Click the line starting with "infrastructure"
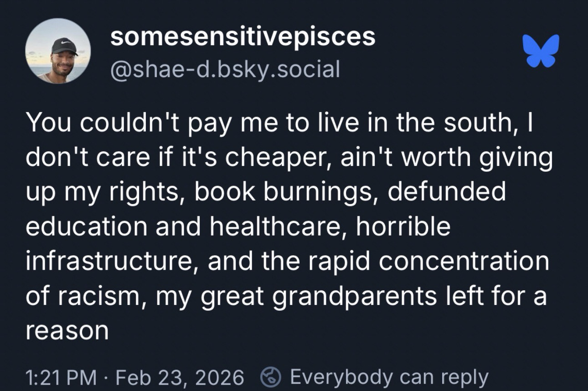 [x=287, y=261]
